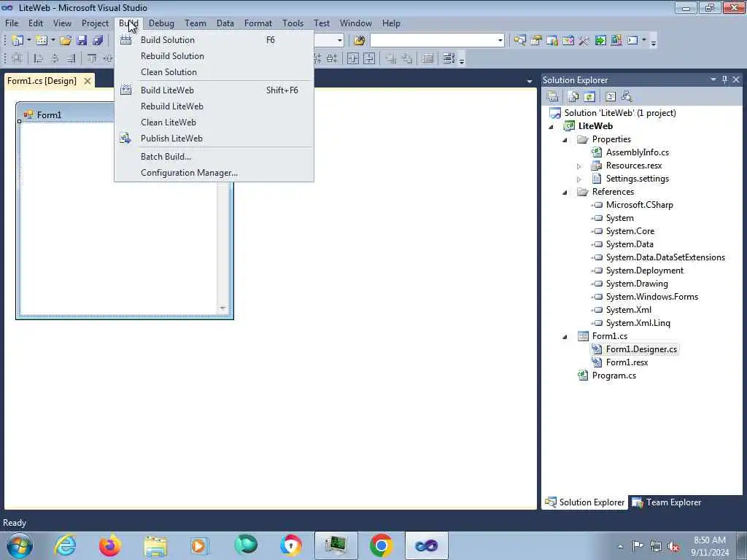
Task: Click the Start Page green arrow icon
Action: (x=600, y=41)
